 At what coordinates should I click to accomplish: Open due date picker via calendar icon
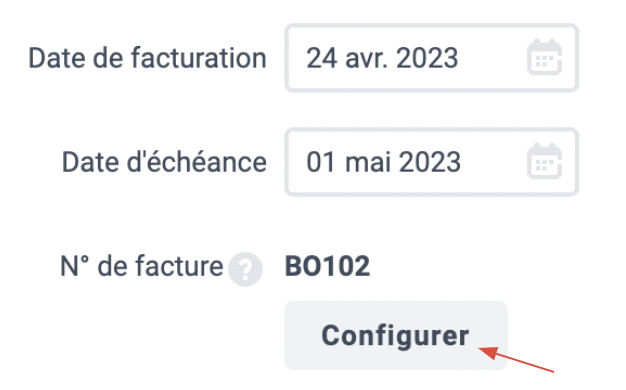coord(545,161)
